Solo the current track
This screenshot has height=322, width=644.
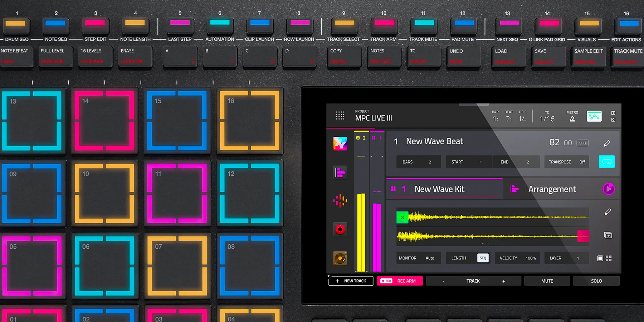596,281
